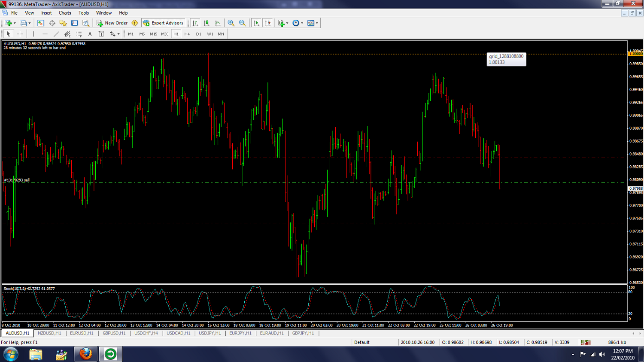Select the Cursor arrow tool
This screenshot has width=644, height=362.
(8, 34)
